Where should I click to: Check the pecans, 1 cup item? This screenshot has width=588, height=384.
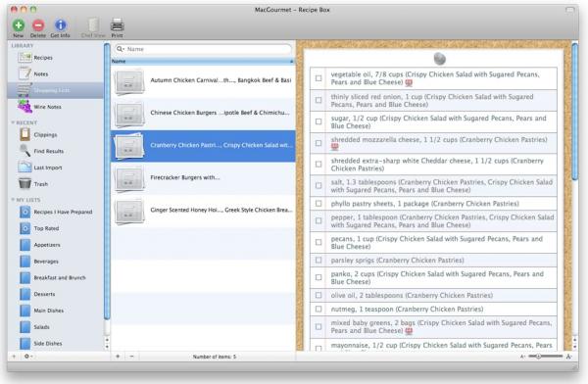[x=318, y=242]
